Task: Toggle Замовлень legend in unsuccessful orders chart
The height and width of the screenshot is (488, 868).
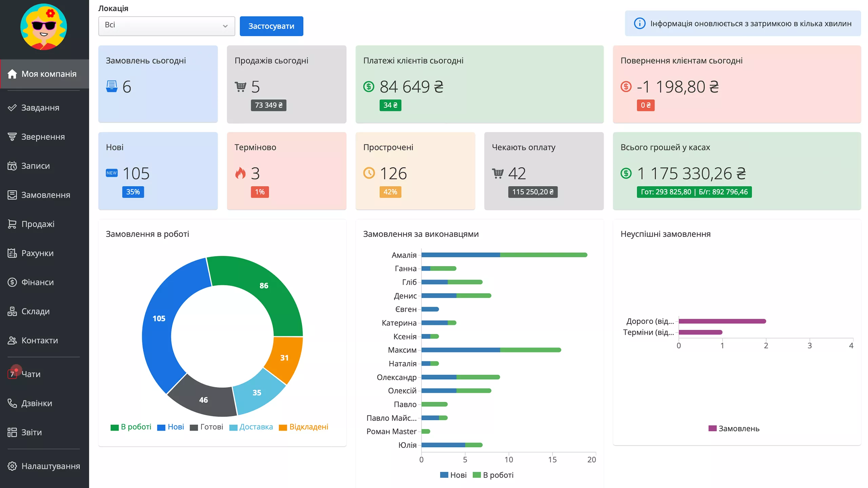Action: click(x=734, y=429)
